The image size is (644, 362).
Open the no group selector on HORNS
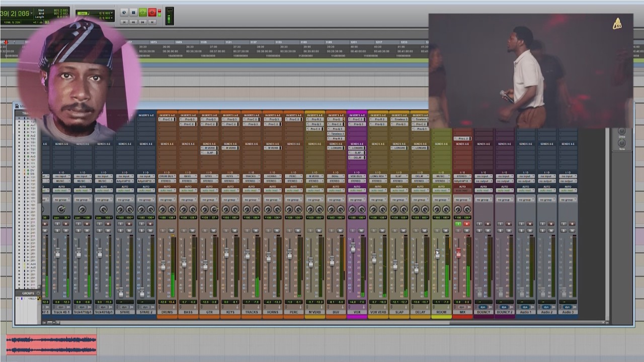(272, 200)
